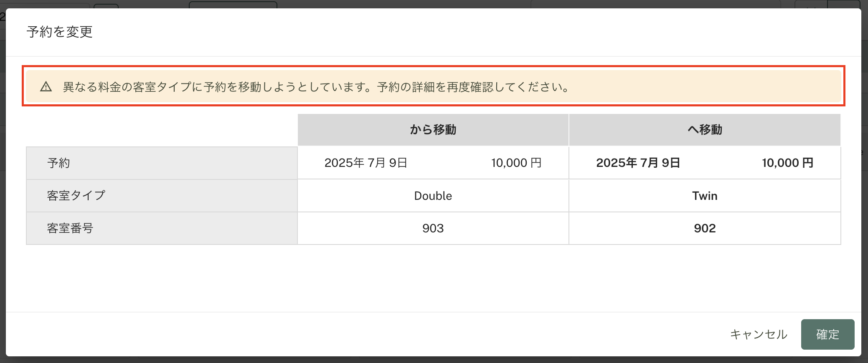Click the キャンセル cancel button
868x363 pixels.
759,334
